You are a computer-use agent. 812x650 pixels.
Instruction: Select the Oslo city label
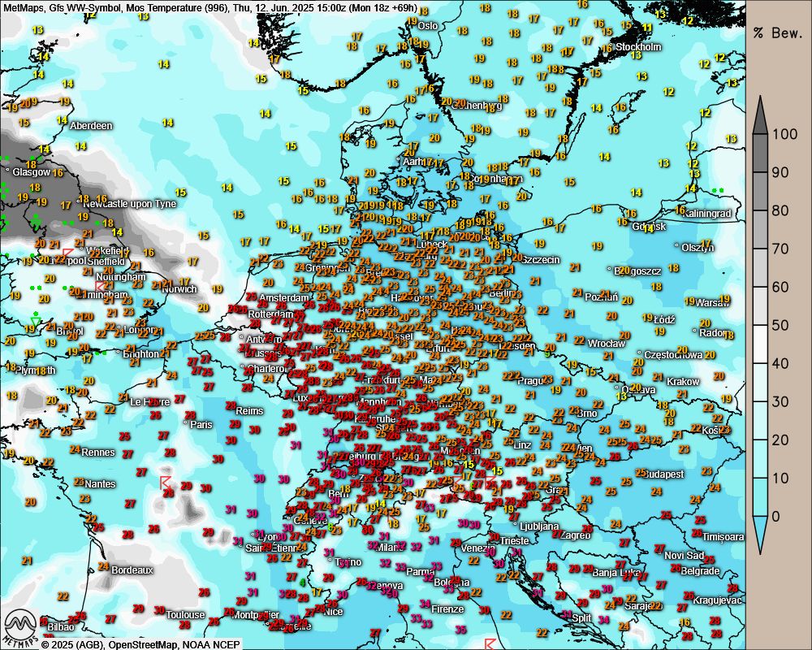(427, 26)
